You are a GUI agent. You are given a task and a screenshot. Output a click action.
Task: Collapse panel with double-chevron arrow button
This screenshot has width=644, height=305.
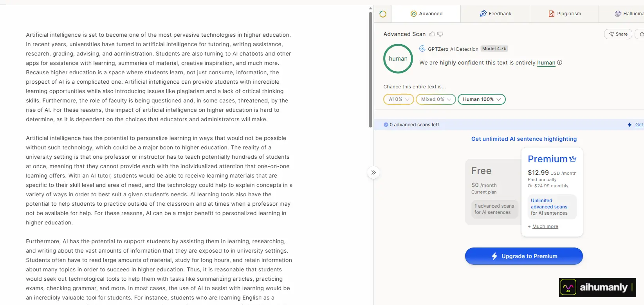pos(373,172)
